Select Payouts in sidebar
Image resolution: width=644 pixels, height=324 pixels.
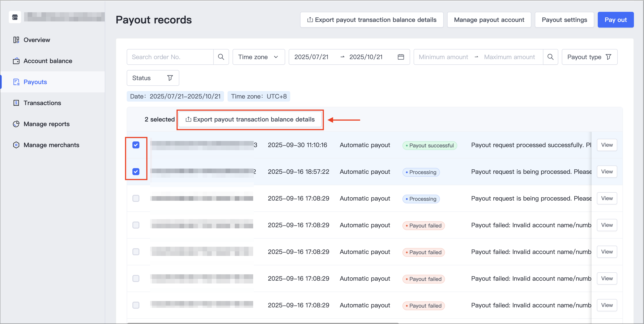point(53,82)
